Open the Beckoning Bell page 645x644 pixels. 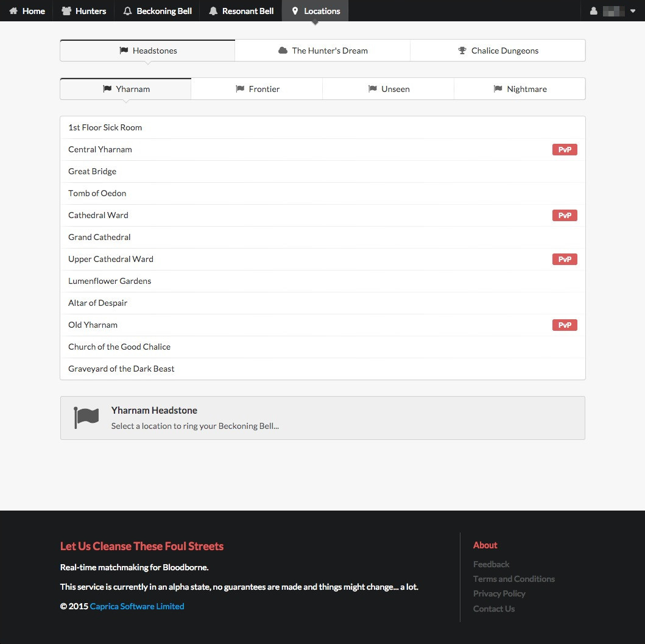(x=157, y=11)
